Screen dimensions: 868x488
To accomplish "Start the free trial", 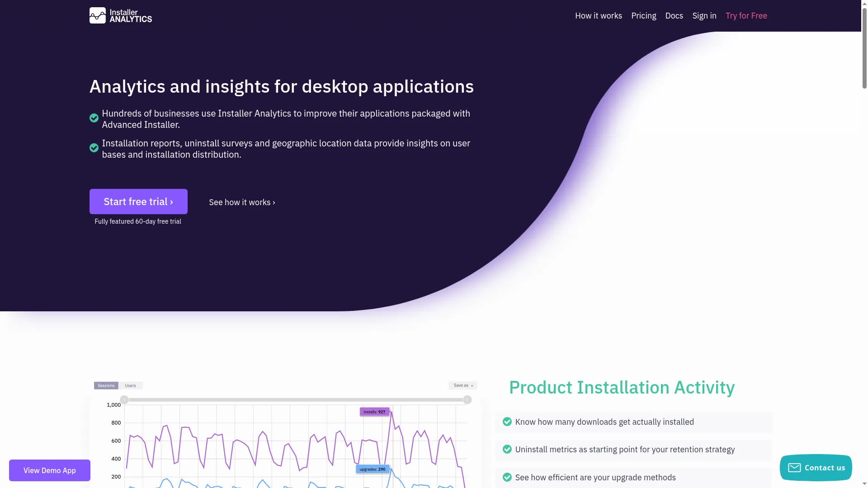I will pos(138,202).
